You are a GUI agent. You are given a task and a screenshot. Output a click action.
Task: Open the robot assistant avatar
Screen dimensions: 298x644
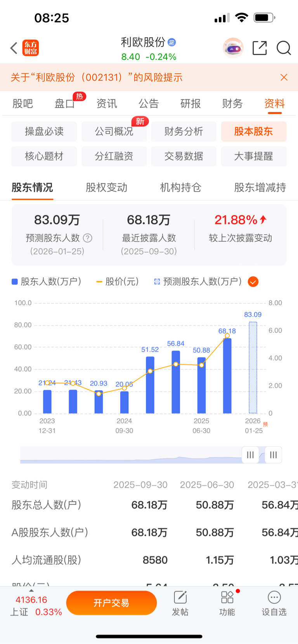[233, 48]
